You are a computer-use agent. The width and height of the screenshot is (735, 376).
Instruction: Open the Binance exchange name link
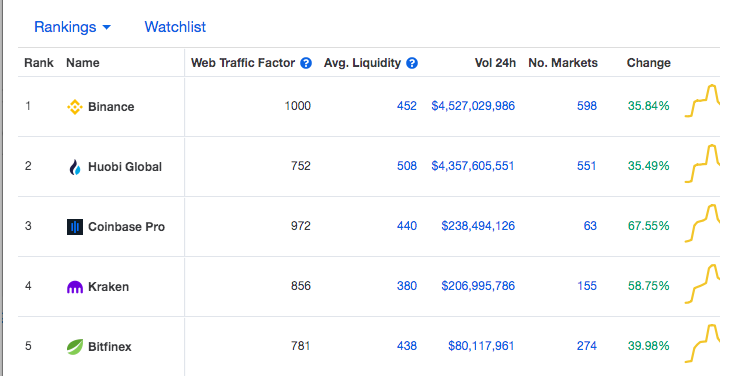pyautogui.click(x=111, y=107)
